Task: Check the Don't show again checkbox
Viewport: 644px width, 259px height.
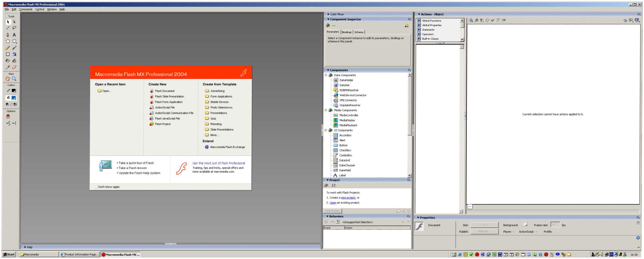Action: tap(96, 187)
